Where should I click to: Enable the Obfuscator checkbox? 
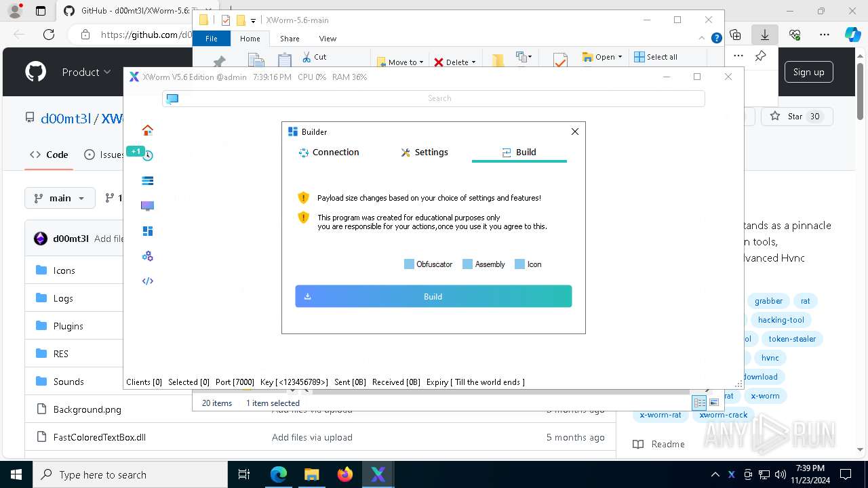[x=409, y=264]
